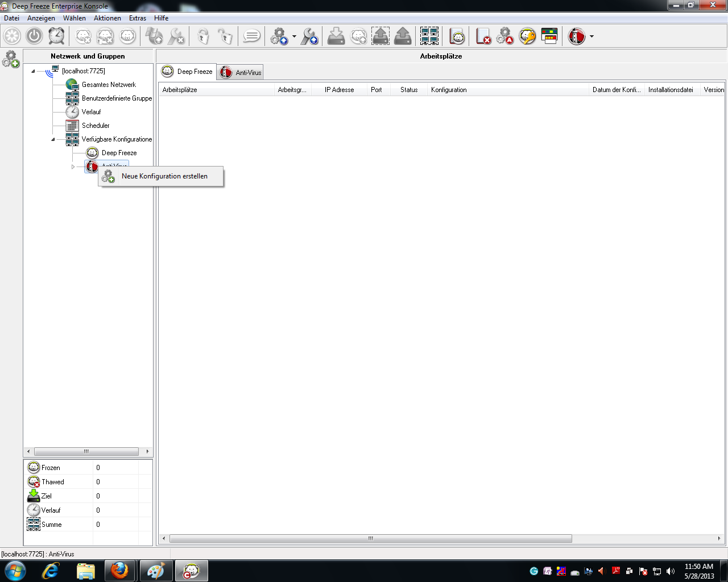728x582 pixels.
Task: Click the open padlock toolbar icon
Action: tap(225, 36)
